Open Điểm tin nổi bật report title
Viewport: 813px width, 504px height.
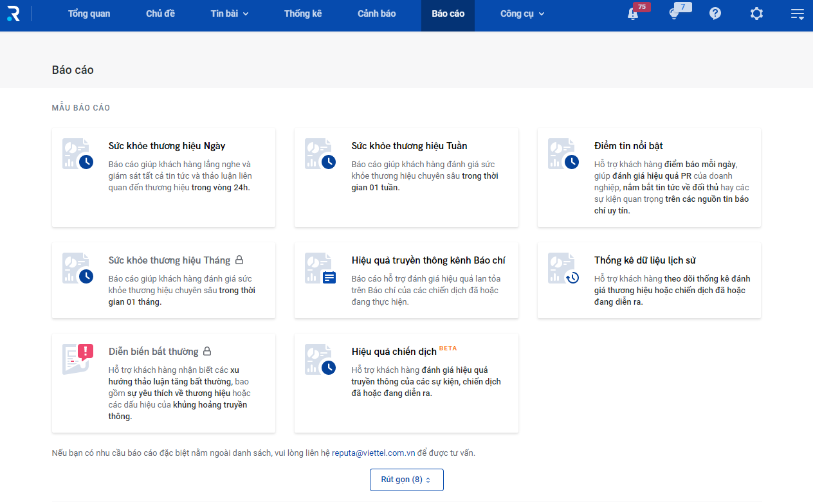628,146
